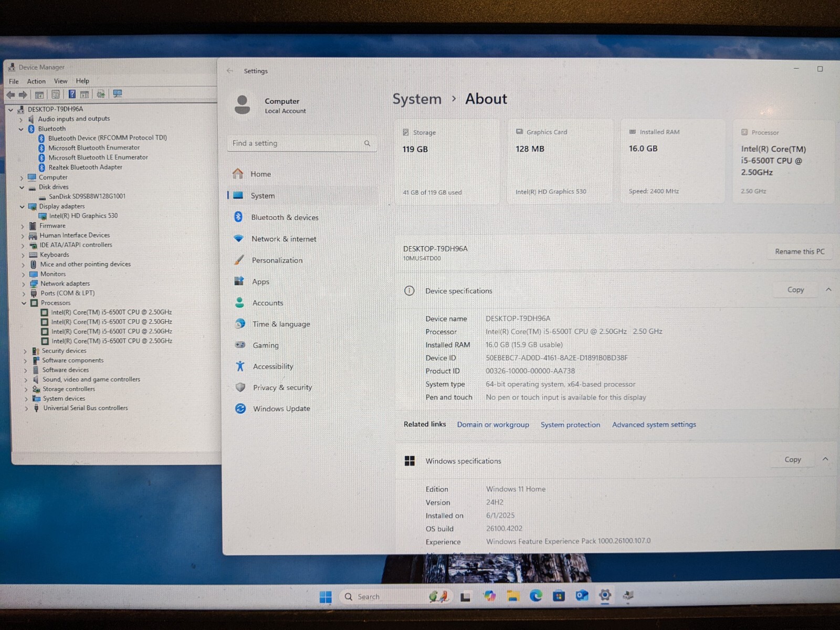
Task: Open Advanced system settings link
Action: (654, 425)
